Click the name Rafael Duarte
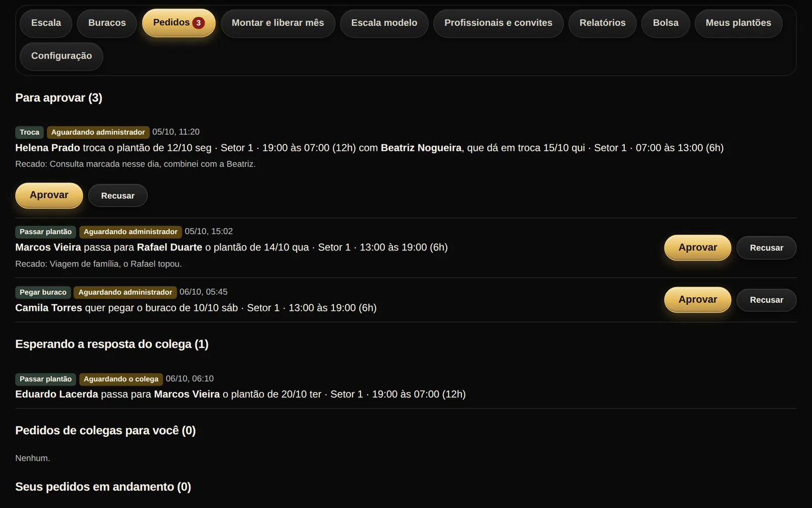This screenshot has height=508, width=812. coord(170,247)
